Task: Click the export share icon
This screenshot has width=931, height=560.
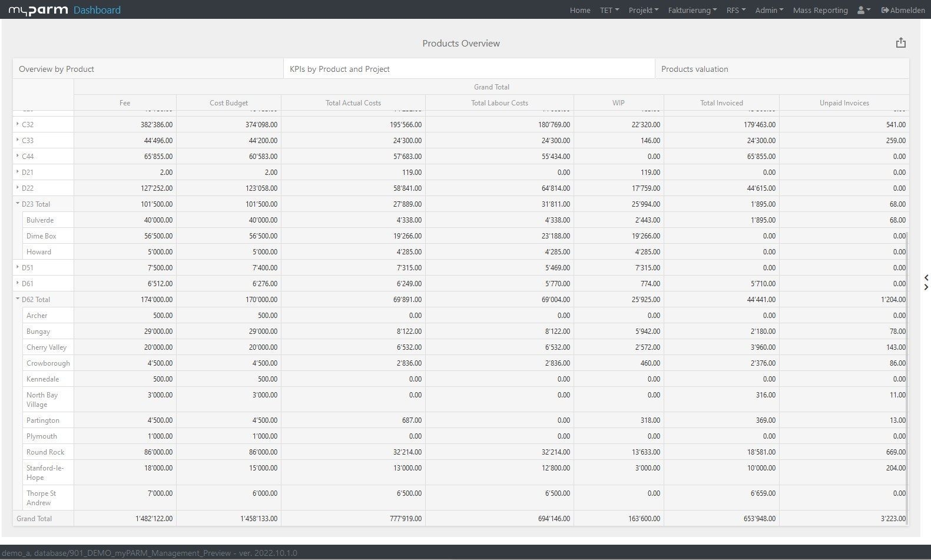Action: click(900, 43)
